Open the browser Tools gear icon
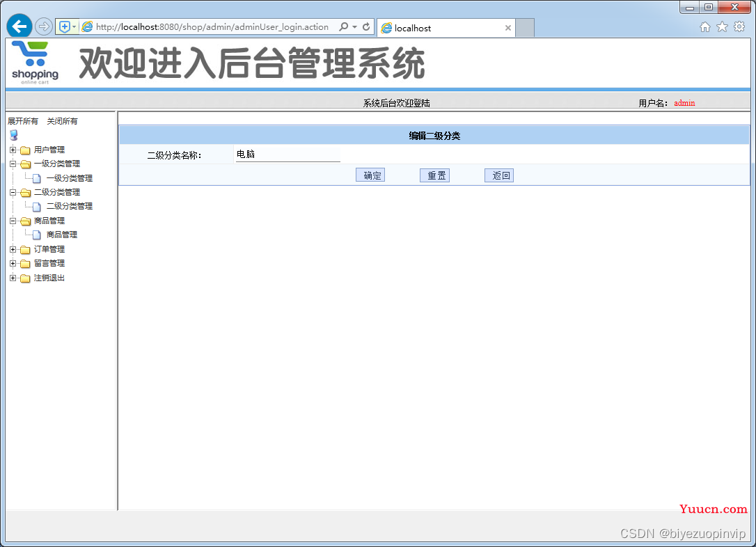756x547 pixels. click(739, 27)
